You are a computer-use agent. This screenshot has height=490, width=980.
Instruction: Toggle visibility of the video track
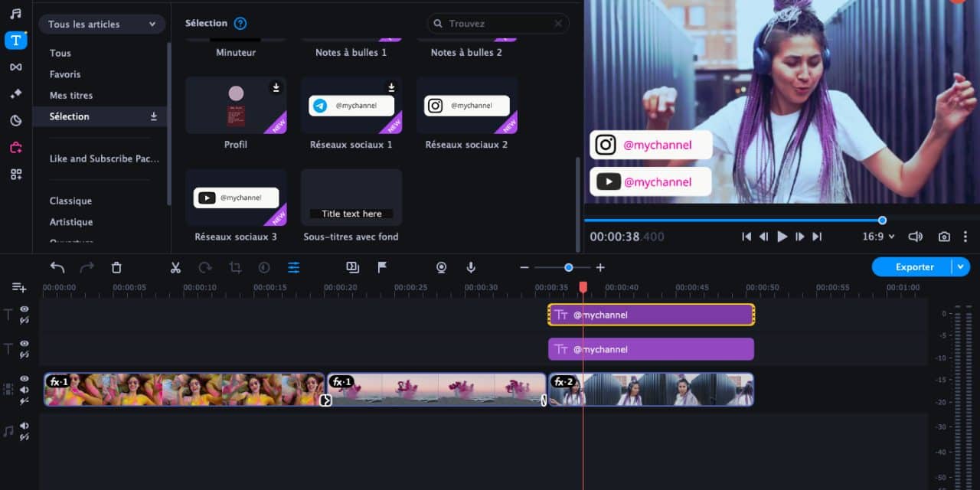[24, 379]
